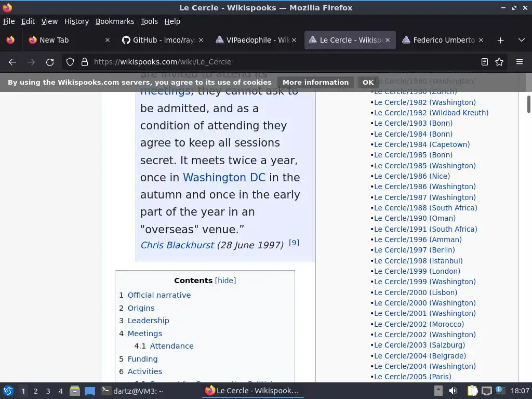Viewport: 532px width, 399px height.
Task: Follow the Washington DC link
Action: (224, 178)
